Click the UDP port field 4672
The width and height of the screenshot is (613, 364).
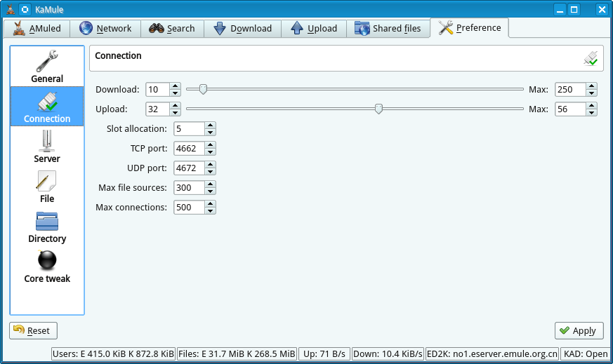point(189,168)
